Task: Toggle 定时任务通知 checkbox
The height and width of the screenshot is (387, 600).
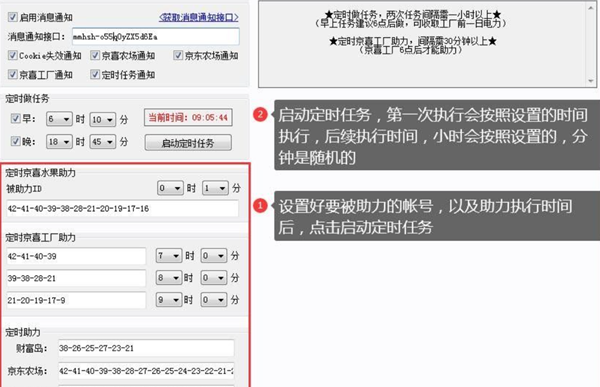Action: (x=95, y=74)
